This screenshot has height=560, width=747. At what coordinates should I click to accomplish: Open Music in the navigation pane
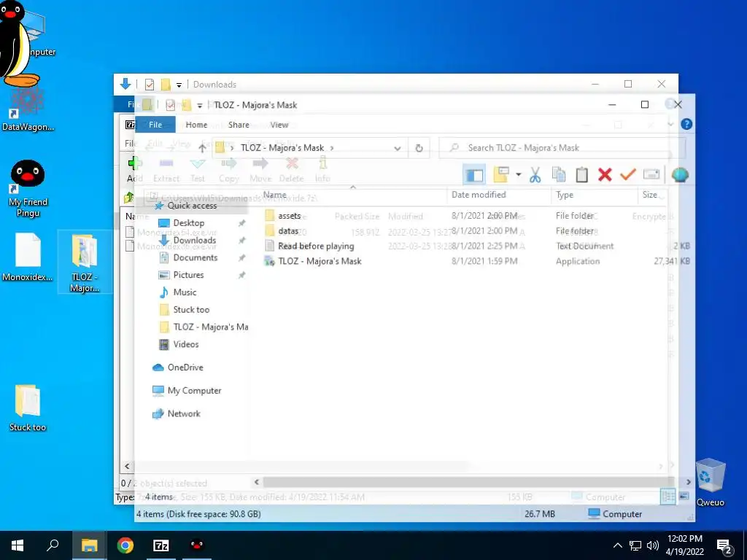185,292
